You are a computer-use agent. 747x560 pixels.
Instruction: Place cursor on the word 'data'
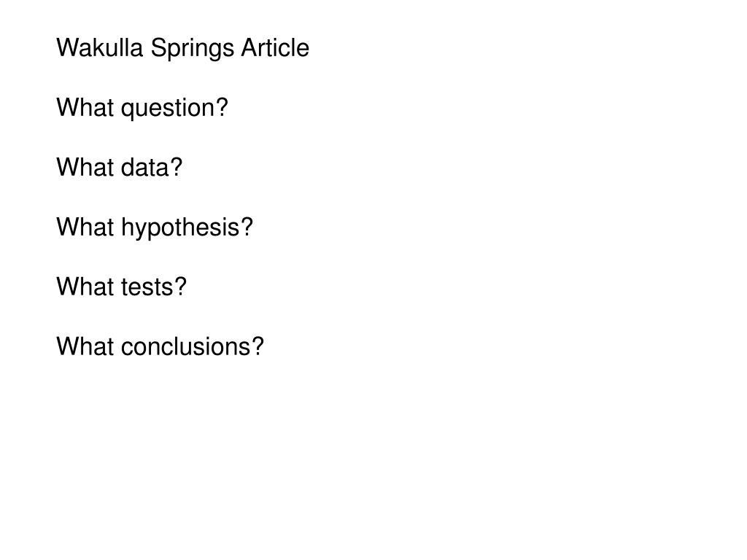[x=145, y=167]
